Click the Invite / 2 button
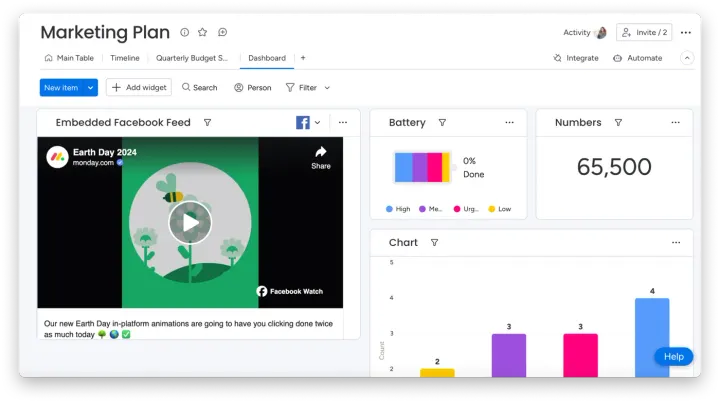Image resolution: width=720 pixels, height=402 pixels. (x=644, y=32)
